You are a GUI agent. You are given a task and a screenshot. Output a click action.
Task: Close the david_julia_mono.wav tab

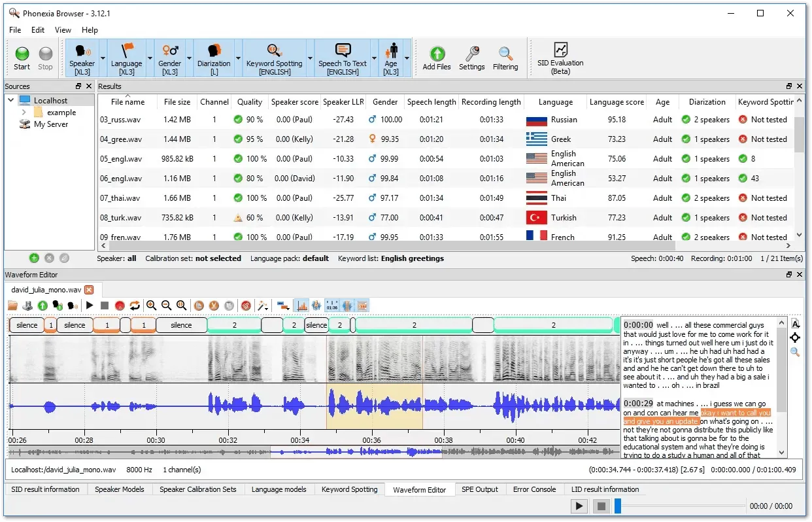coord(89,290)
